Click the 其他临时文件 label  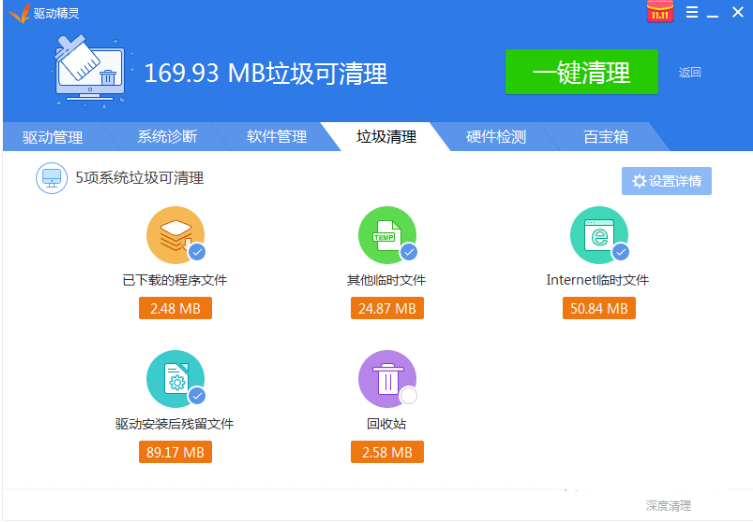click(387, 280)
